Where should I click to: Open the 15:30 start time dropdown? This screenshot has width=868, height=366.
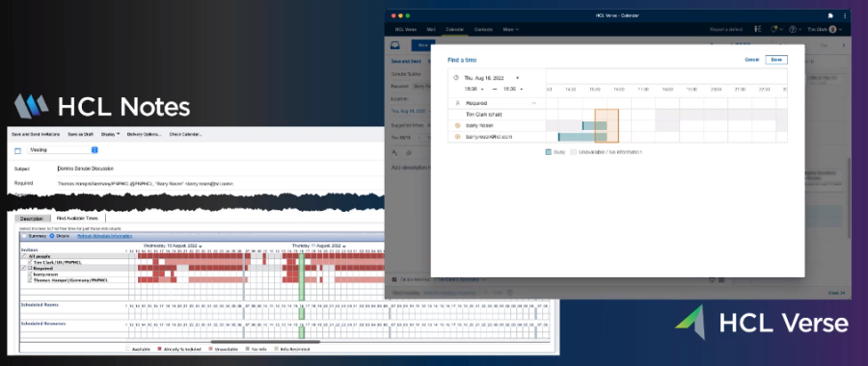tap(474, 89)
